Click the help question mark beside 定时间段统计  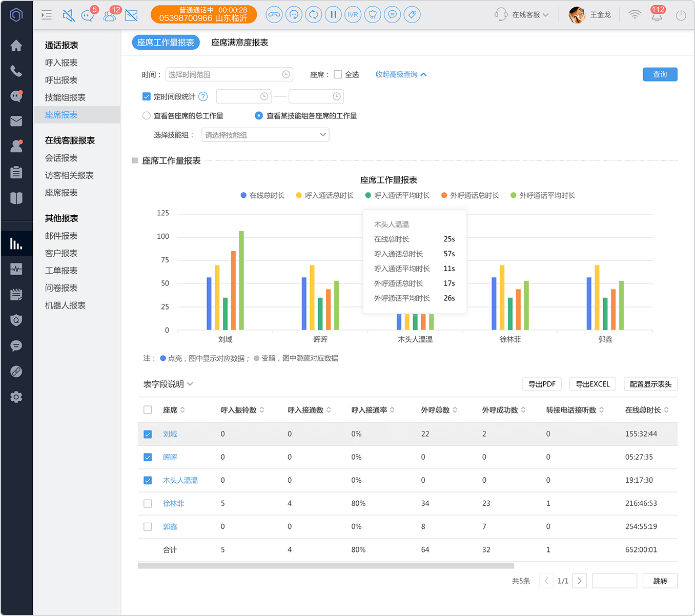pyautogui.click(x=203, y=96)
